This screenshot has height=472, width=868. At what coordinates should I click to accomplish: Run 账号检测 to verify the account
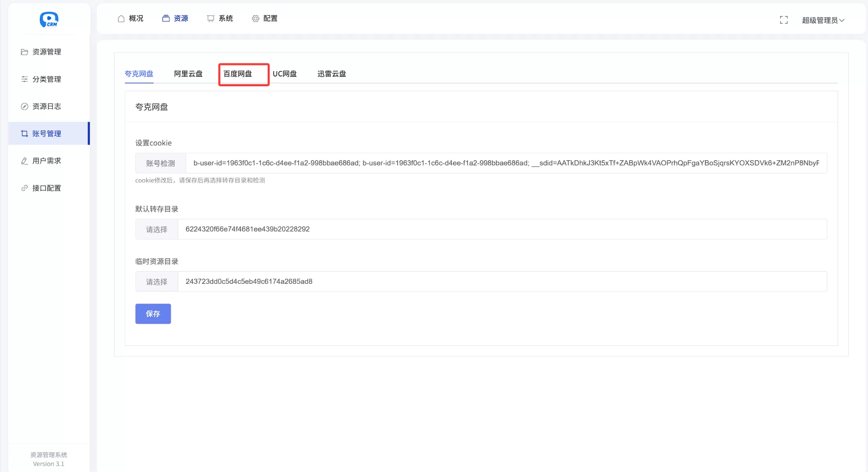160,163
